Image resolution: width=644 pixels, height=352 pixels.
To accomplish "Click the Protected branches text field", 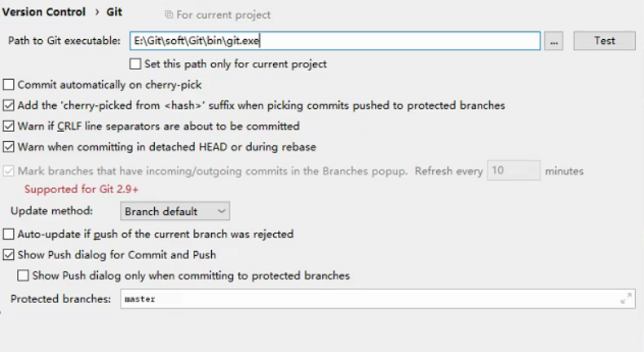I will pyautogui.click(x=377, y=298).
